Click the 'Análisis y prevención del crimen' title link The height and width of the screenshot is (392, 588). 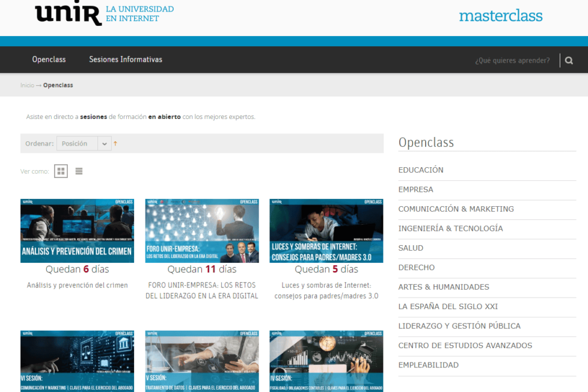coord(77,285)
